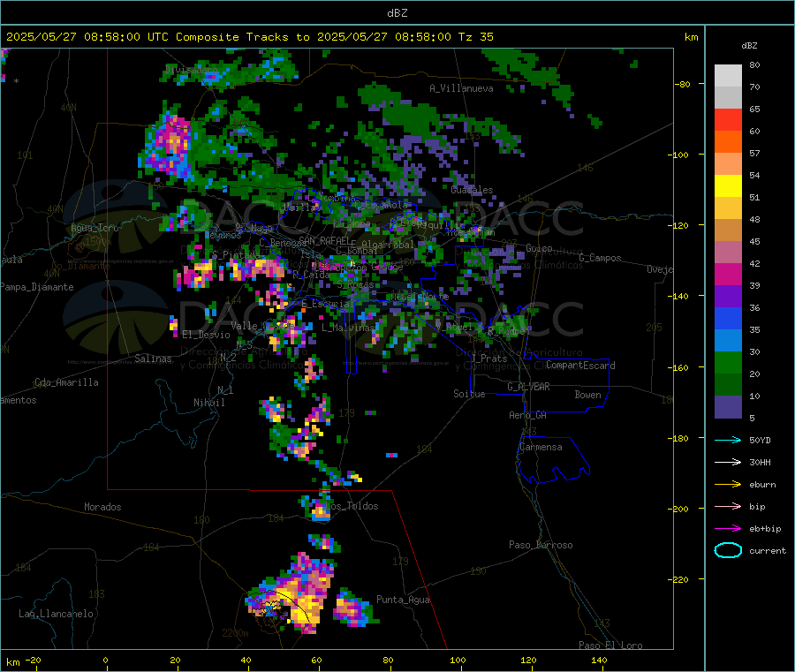
Task: Click the 'G_Campos' map label
Action: (600, 258)
